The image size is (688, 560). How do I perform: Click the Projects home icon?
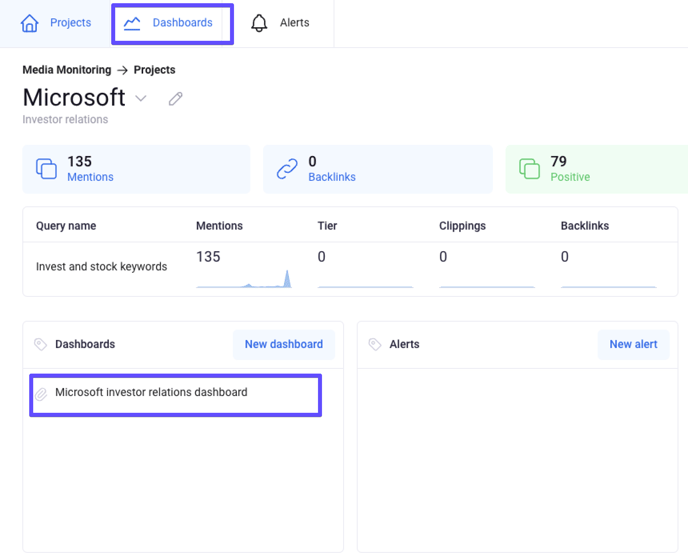tap(29, 23)
